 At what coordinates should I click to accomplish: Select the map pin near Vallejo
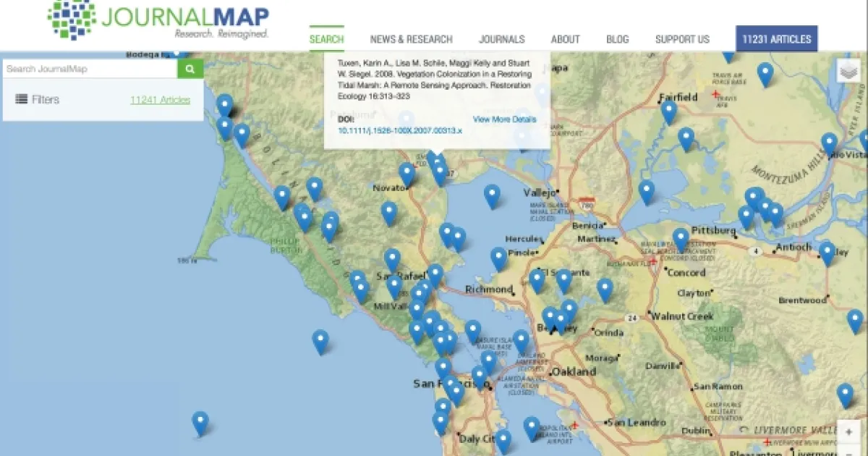tap(492, 195)
